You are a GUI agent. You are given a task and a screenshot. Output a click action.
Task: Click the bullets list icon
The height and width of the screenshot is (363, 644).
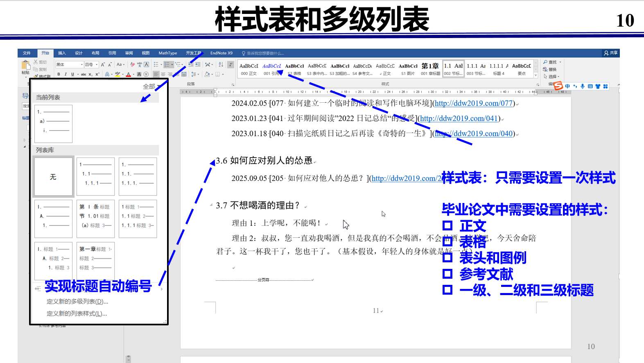pos(156,65)
